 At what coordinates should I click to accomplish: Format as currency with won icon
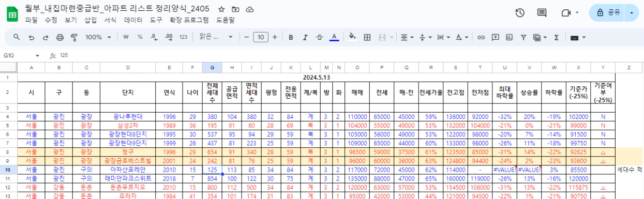(x=126, y=37)
